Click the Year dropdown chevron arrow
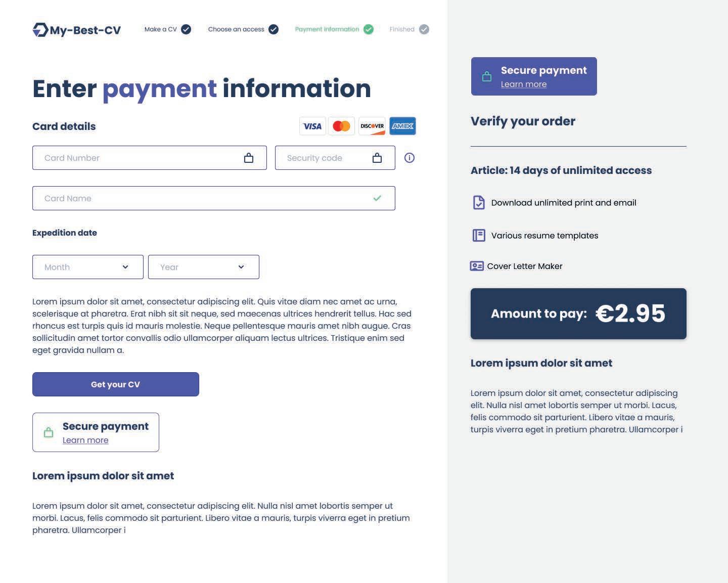728x583 pixels. click(241, 267)
